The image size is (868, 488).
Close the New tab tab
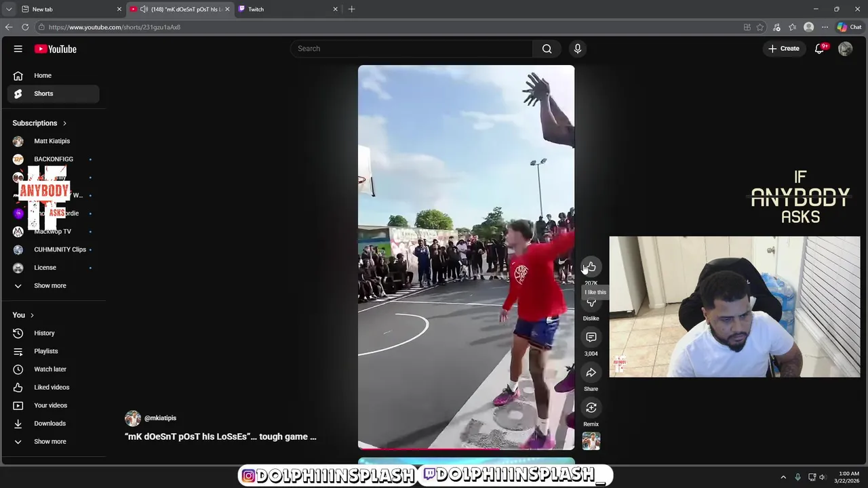[x=119, y=9]
